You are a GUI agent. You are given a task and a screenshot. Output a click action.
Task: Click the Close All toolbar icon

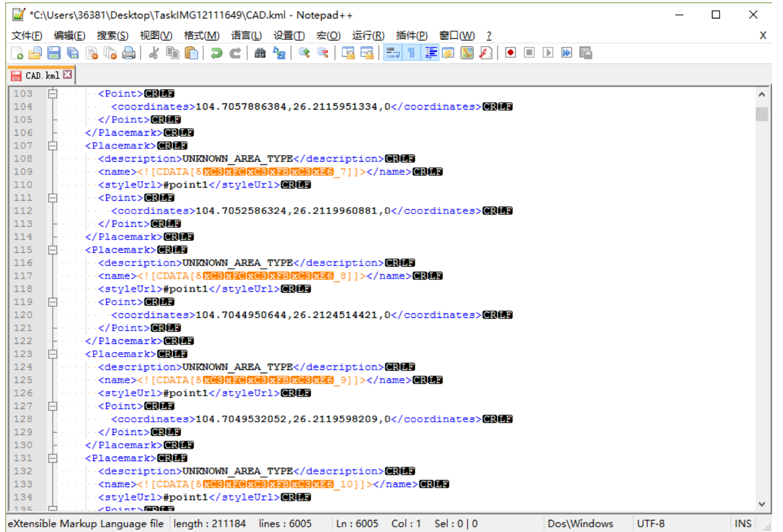(x=110, y=53)
